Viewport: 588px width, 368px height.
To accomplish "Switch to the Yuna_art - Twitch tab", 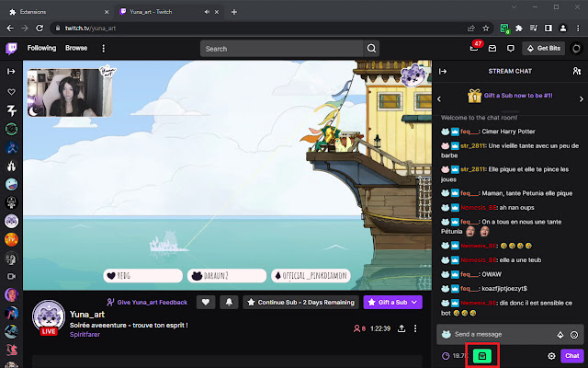I will click(169, 12).
